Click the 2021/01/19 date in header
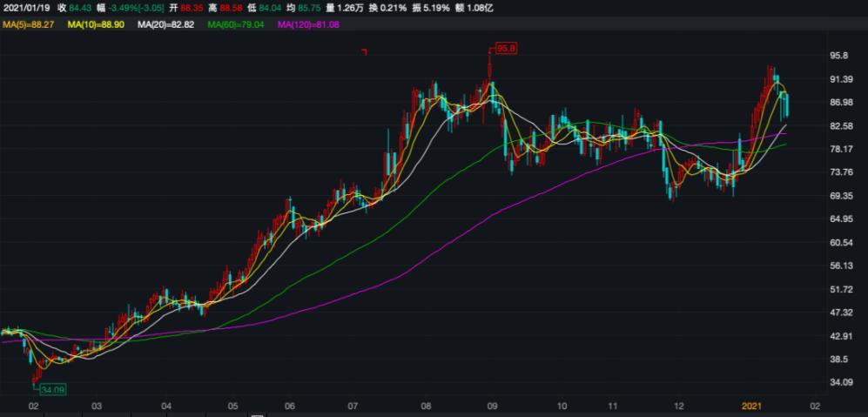 click(x=25, y=9)
